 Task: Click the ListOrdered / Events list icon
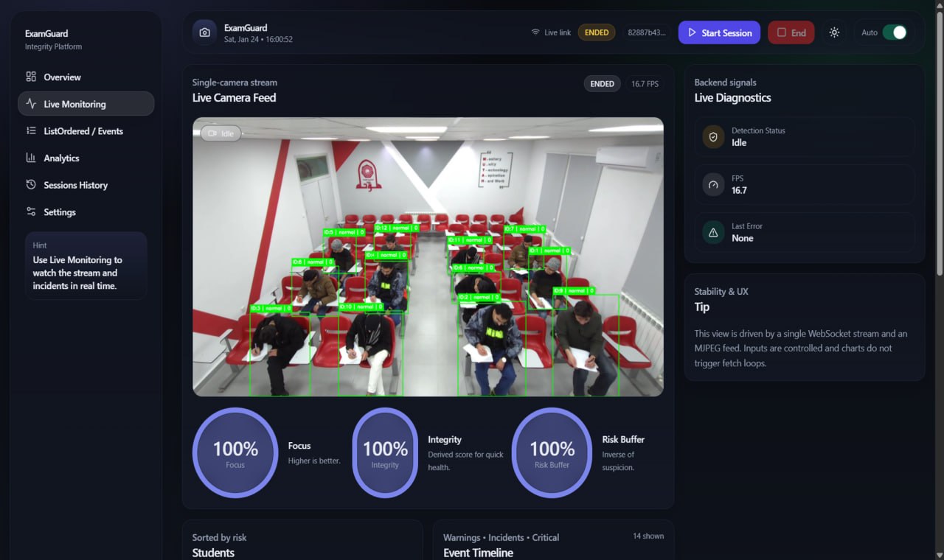click(x=31, y=130)
